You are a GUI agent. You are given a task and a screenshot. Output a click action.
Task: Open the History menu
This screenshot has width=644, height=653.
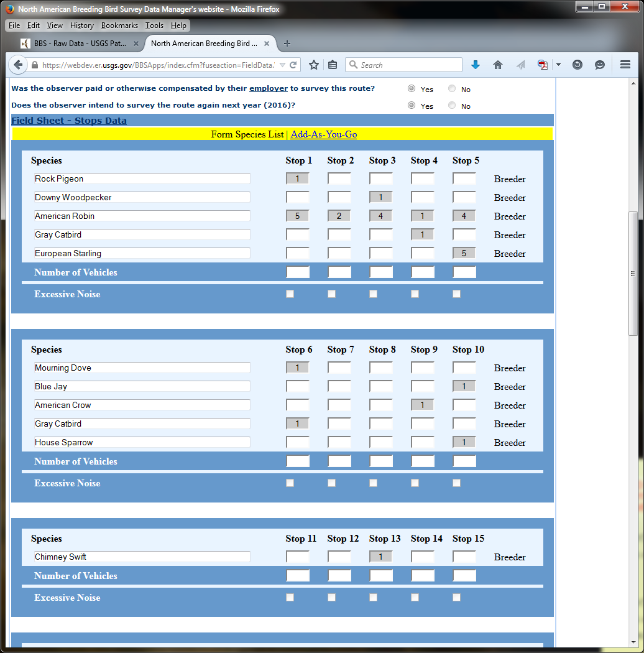pyautogui.click(x=81, y=25)
